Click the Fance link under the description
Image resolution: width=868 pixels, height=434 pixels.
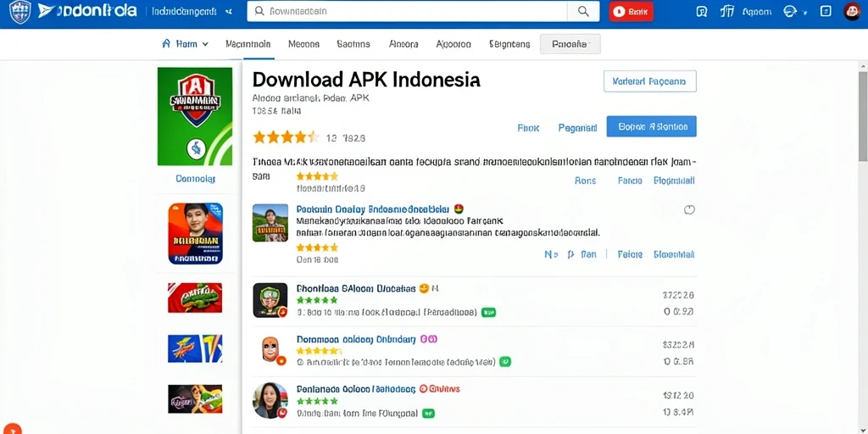[x=630, y=181]
